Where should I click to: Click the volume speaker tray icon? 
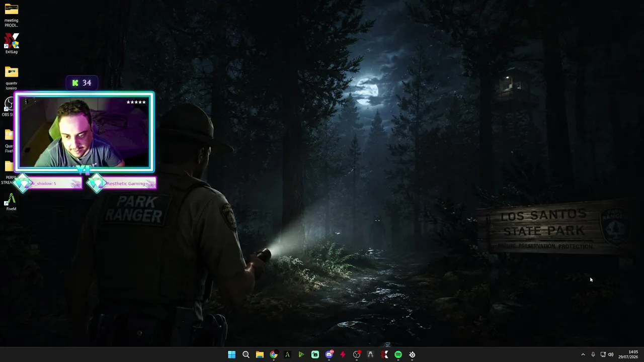[x=611, y=354]
